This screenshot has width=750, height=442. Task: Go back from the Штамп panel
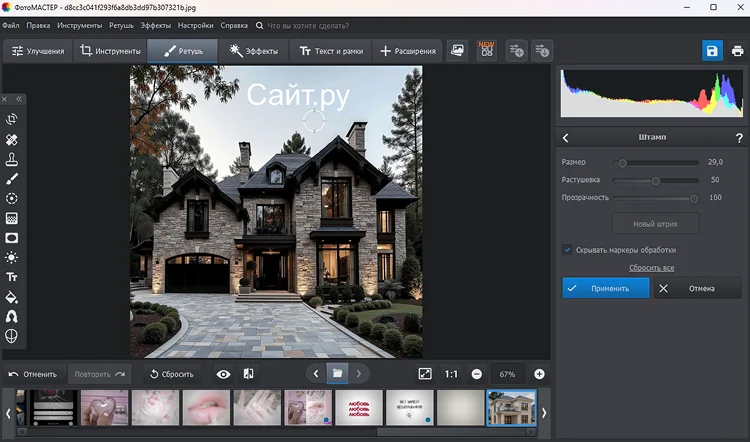pos(566,138)
